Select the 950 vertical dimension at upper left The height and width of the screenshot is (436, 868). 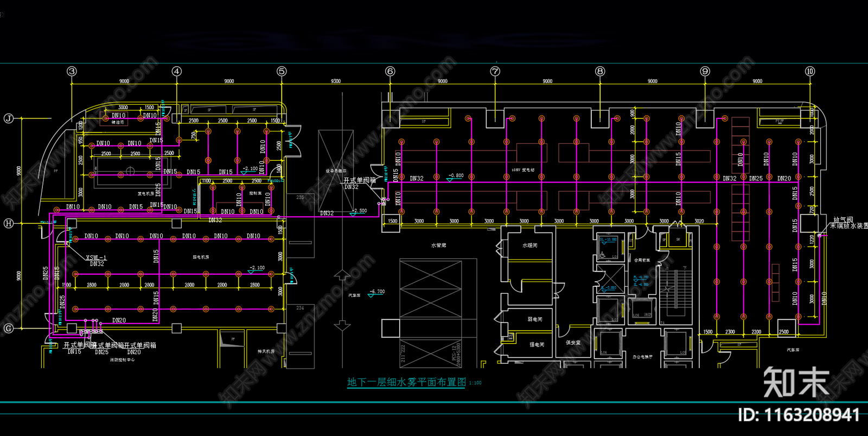pos(80,140)
